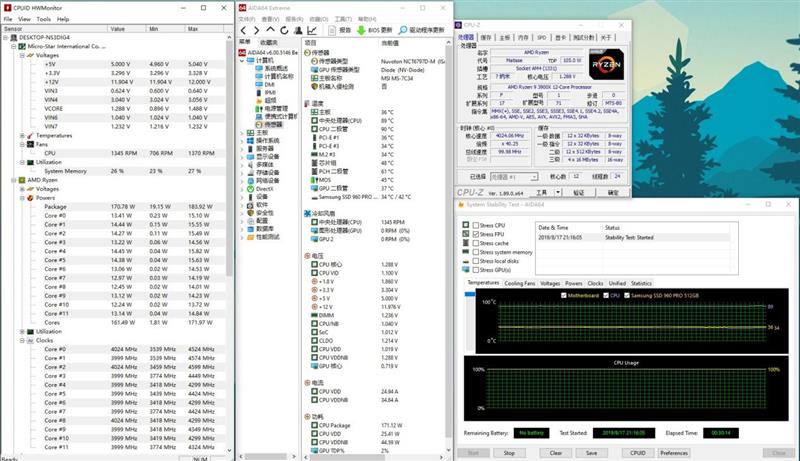Expand Temperatures node in HWMonitor
Image resolution: width=800 pixels, height=461 pixels.
[x=22, y=136]
